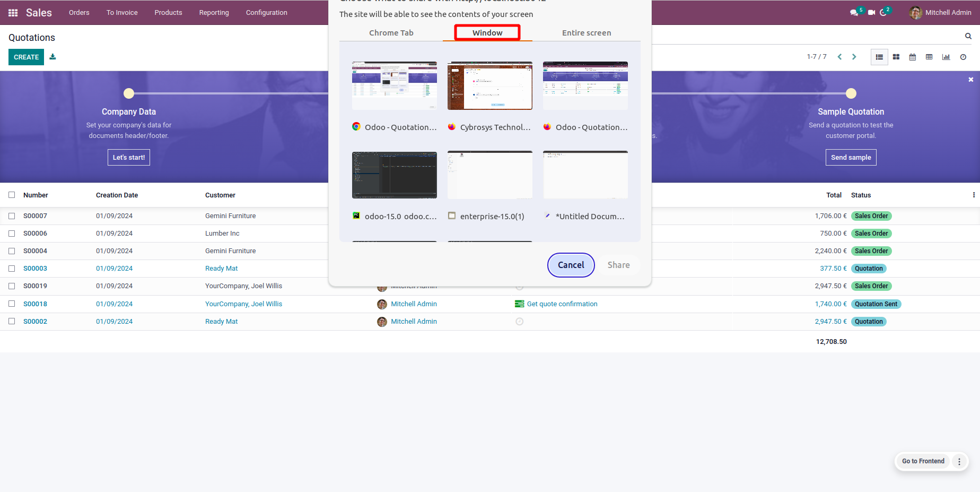
Task: Click the activity list icon on S00018
Action: point(520,304)
